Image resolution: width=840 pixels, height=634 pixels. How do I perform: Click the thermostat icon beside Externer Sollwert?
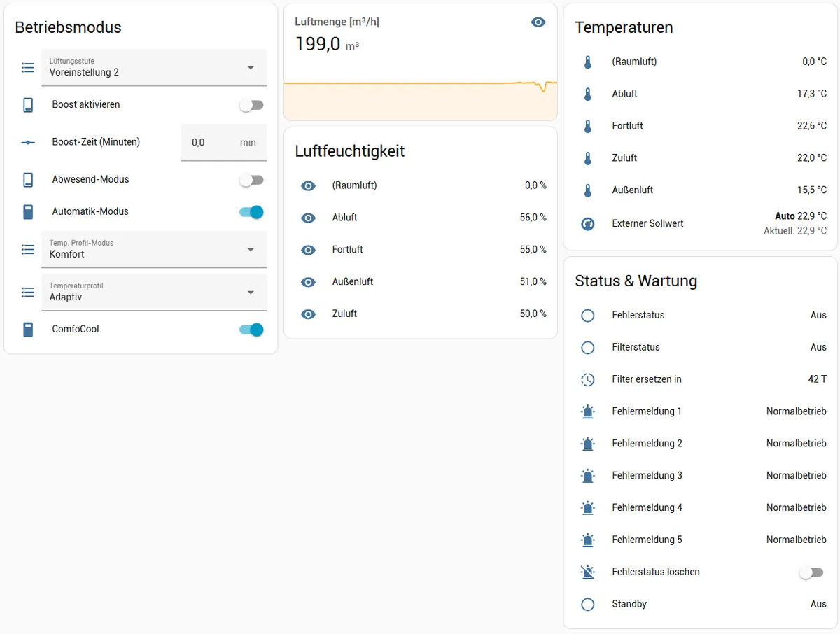[x=588, y=224]
